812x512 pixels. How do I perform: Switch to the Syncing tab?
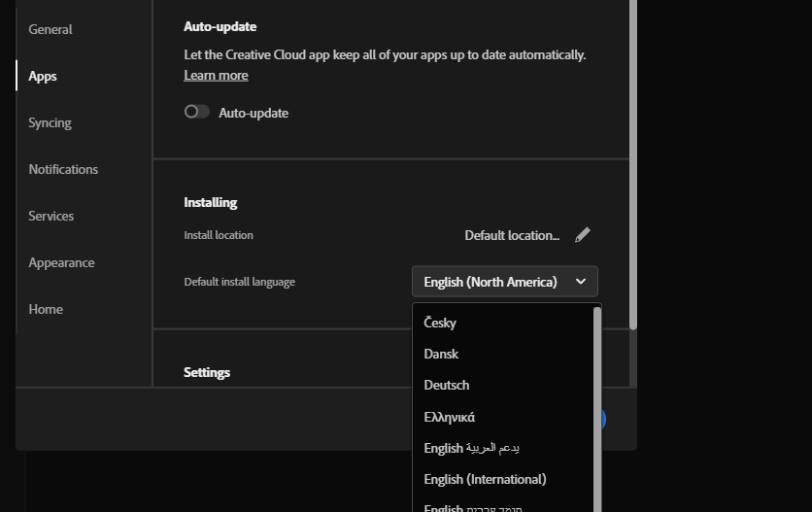pyautogui.click(x=50, y=122)
